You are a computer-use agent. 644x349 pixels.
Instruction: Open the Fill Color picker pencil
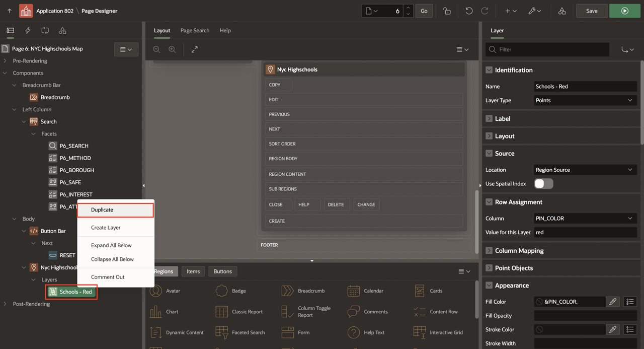tap(612, 302)
